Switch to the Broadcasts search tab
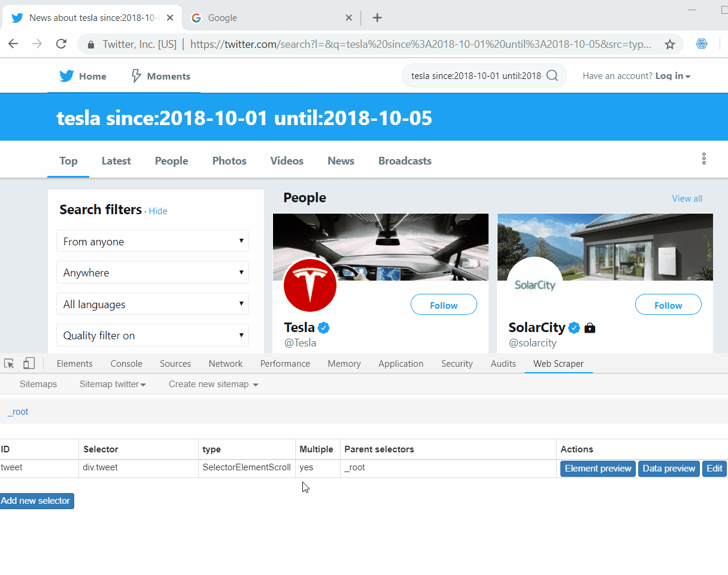 click(x=405, y=161)
